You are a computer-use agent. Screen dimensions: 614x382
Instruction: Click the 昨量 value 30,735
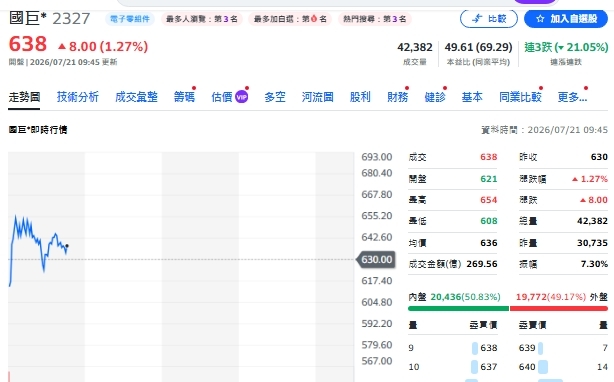point(592,243)
